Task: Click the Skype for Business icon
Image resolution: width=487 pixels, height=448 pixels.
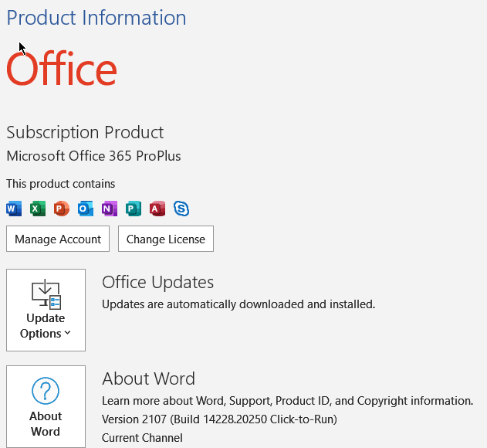Action: click(181, 209)
